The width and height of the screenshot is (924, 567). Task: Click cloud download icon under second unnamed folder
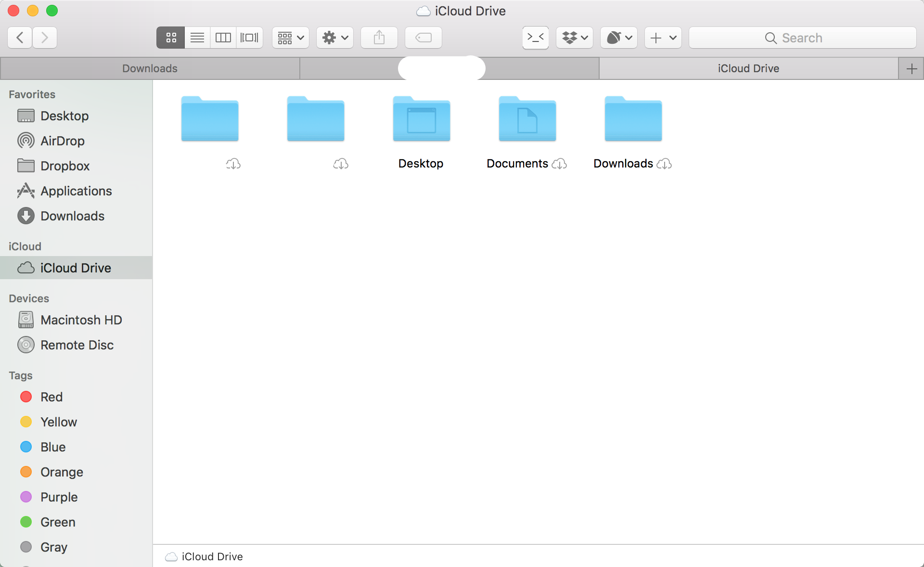click(x=341, y=164)
